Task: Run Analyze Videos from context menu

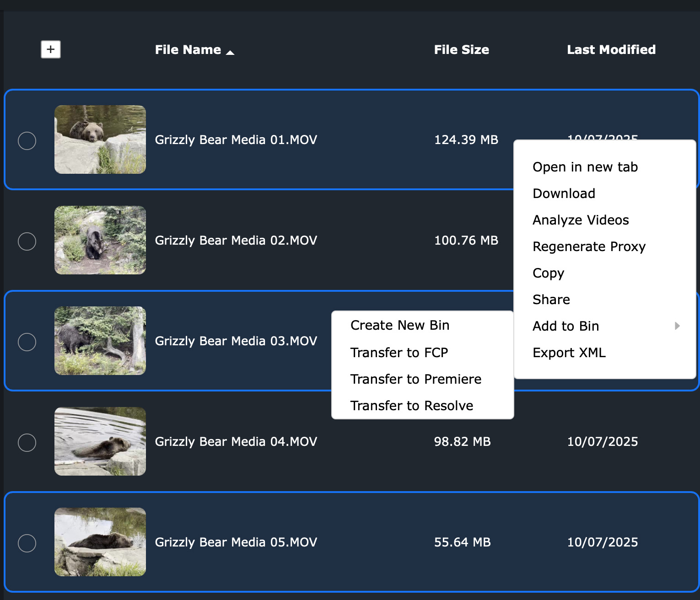Action: click(580, 220)
